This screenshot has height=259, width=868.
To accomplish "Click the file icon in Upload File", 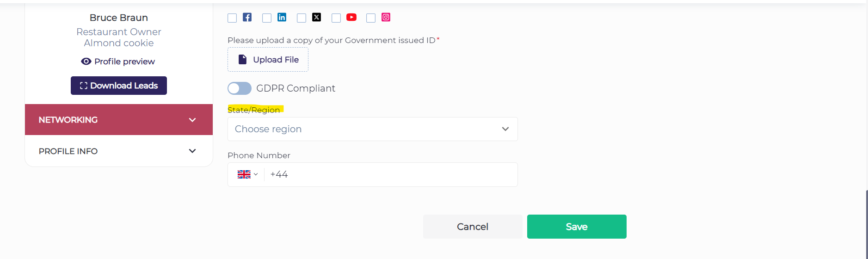I will coord(242,60).
